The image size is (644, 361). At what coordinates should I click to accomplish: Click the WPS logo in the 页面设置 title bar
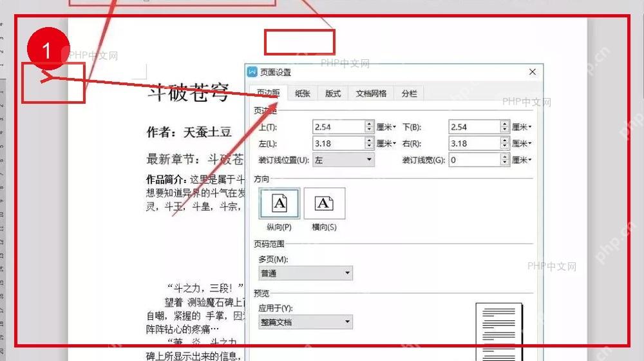click(252, 72)
